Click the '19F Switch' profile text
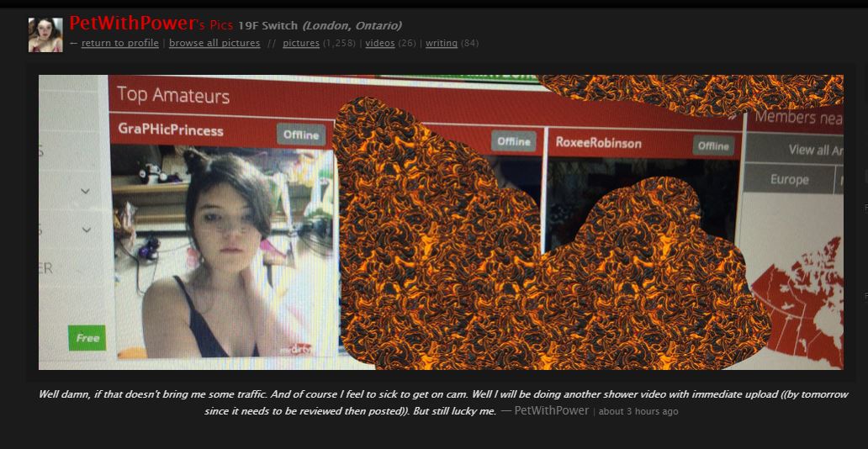 click(267, 25)
